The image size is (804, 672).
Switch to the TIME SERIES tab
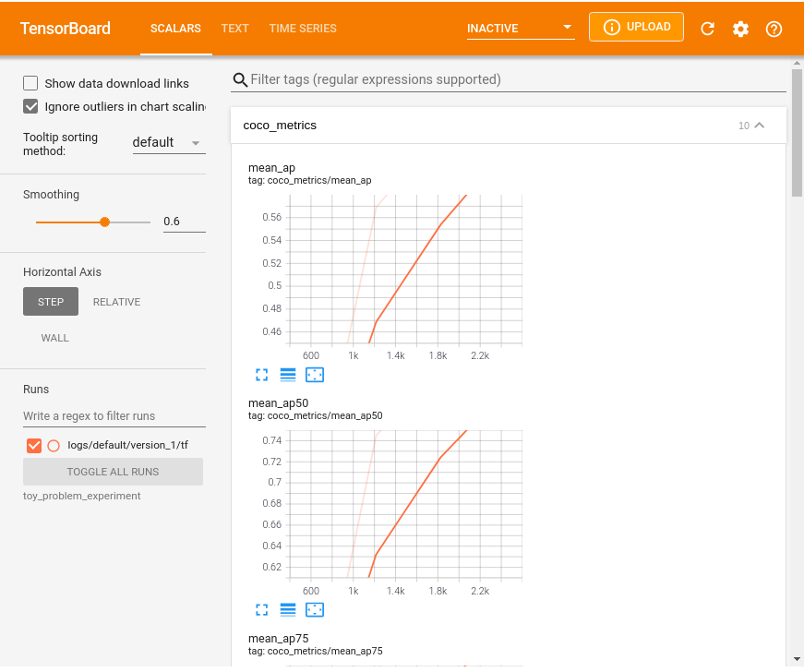(303, 29)
